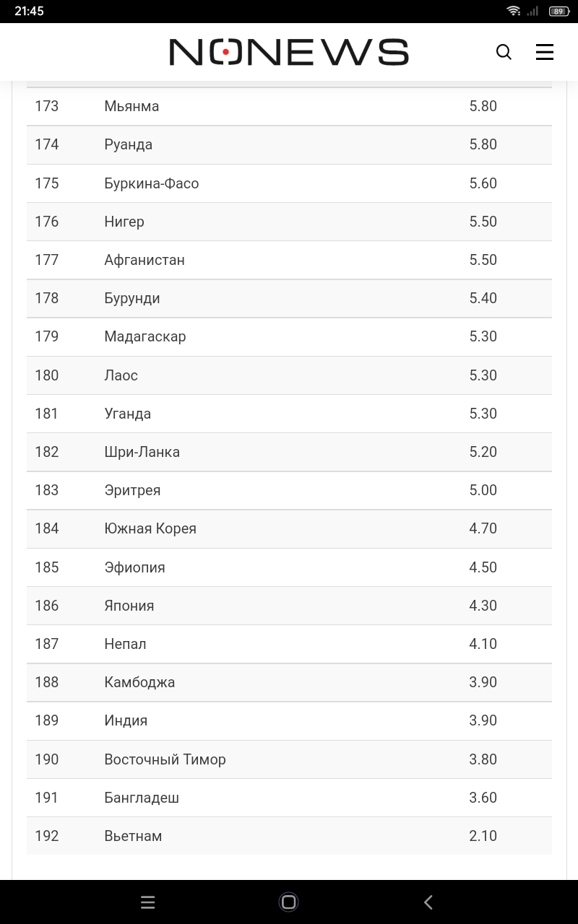Tap the Wi-Fi status icon
The image size is (578, 924).
click(x=514, y=11)
